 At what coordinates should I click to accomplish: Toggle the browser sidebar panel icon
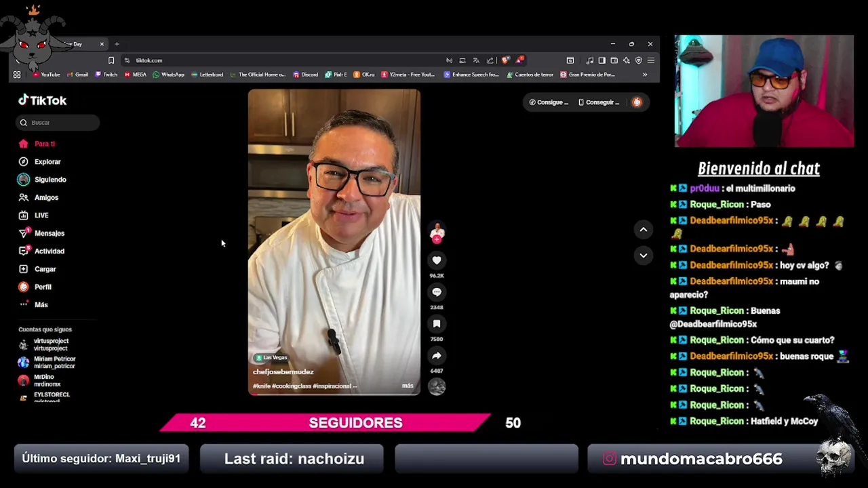(x=601, y=60)
